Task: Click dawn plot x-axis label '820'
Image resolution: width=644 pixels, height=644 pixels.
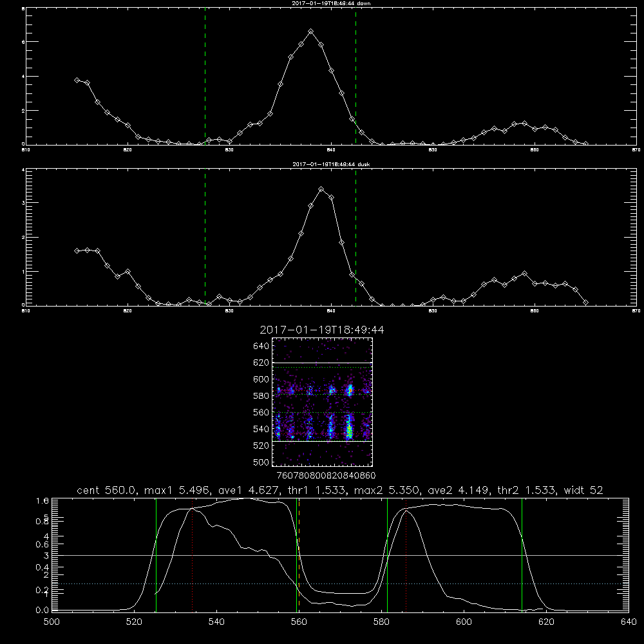Action: [x=128, y=150]
